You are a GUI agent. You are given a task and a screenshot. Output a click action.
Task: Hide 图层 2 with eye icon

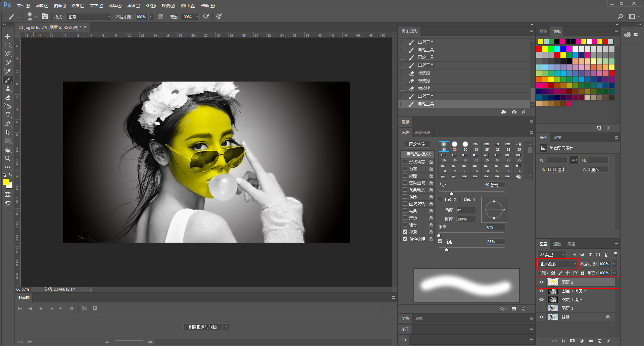coord(542,282)
